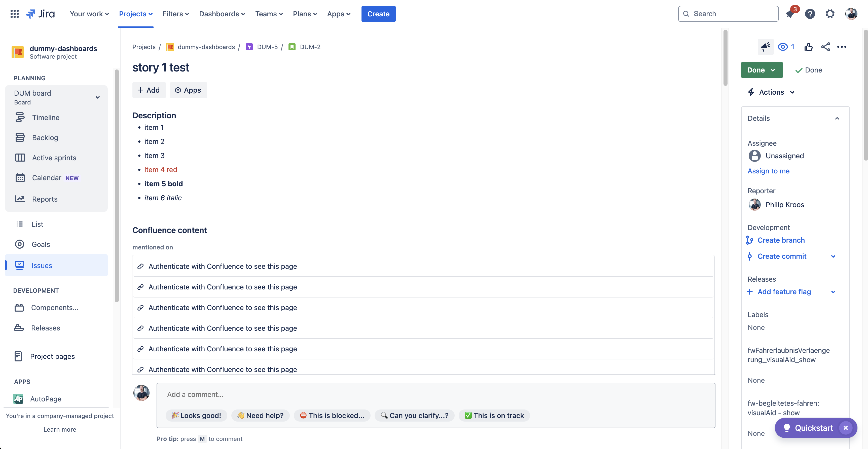This screenshot has width=868, height=449.
Task: Click the Assign to me link
Action: pyautogui.click(x=769, y=171)
